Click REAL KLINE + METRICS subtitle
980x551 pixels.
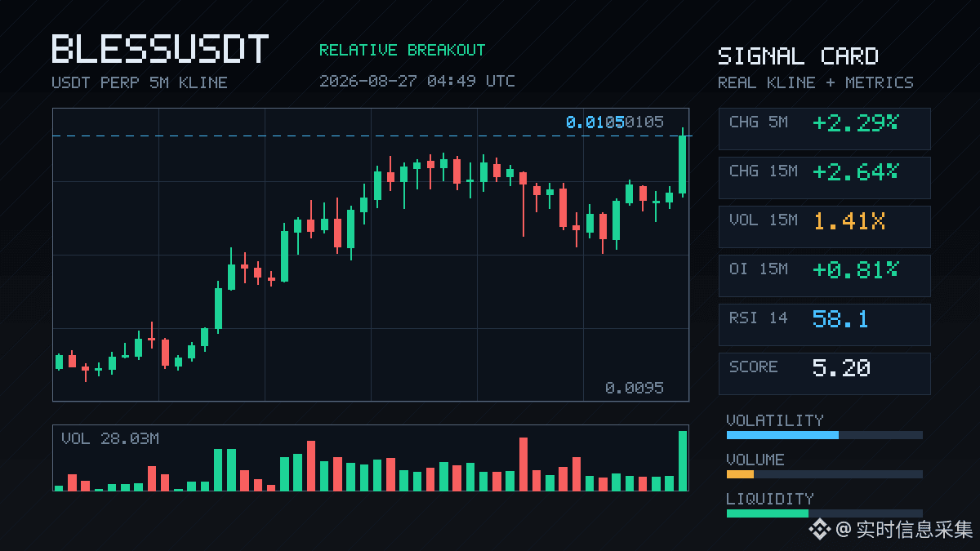point(816,82)
